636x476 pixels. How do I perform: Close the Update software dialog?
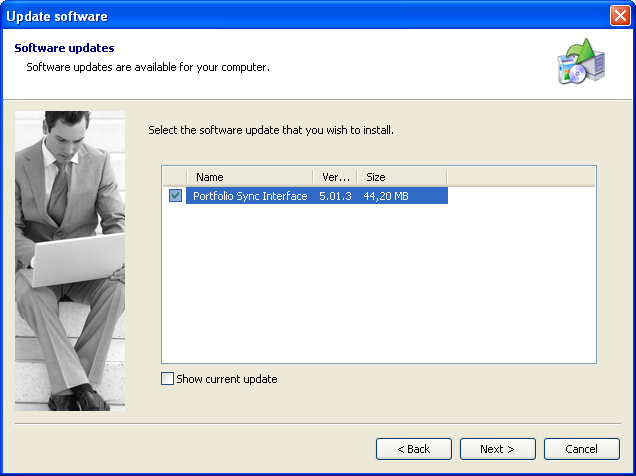pos(620,16)
